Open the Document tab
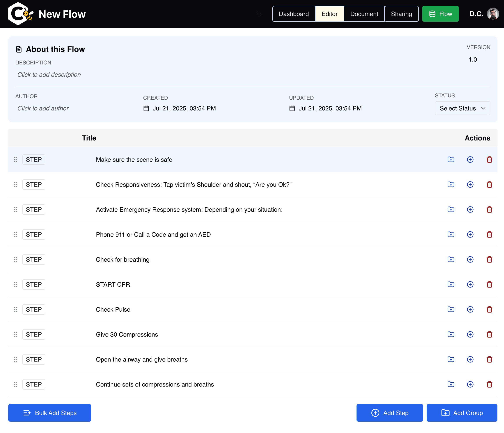Screen dimensions: 504x433 (364, 14)
